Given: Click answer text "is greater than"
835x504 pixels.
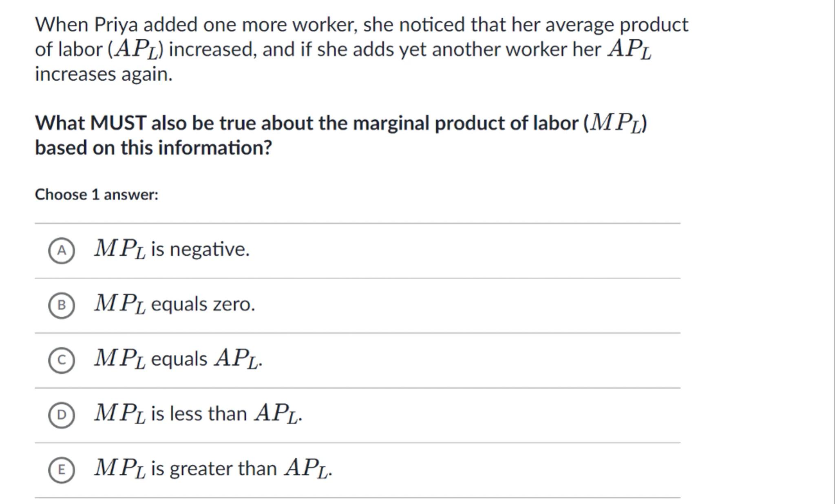Looking at the screenshot, I should tap(214, 468).
